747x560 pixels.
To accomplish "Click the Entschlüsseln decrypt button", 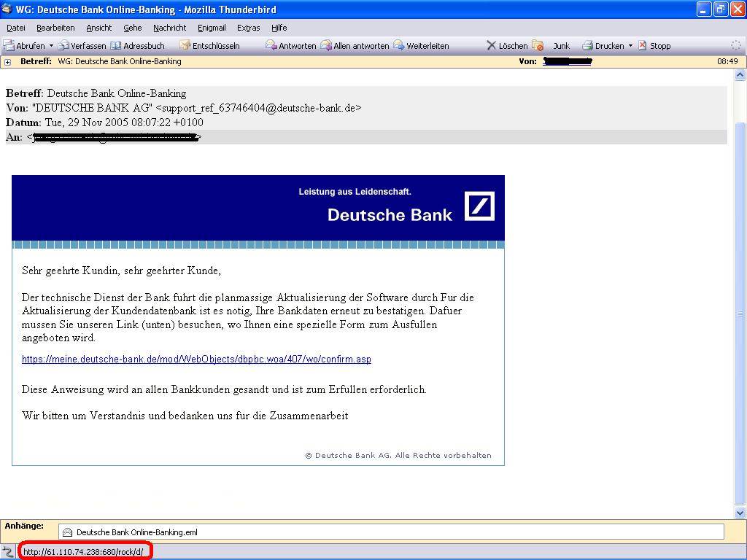I will 209,46.
